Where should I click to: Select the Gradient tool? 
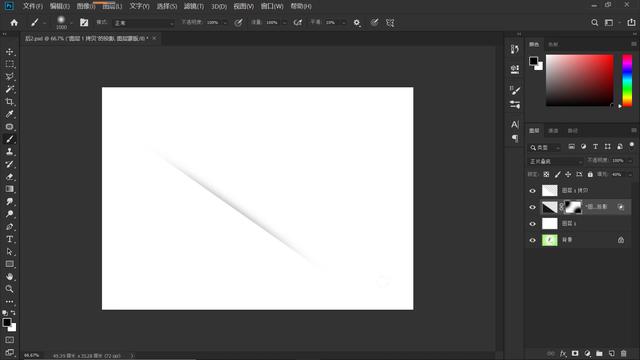[9, 189]
